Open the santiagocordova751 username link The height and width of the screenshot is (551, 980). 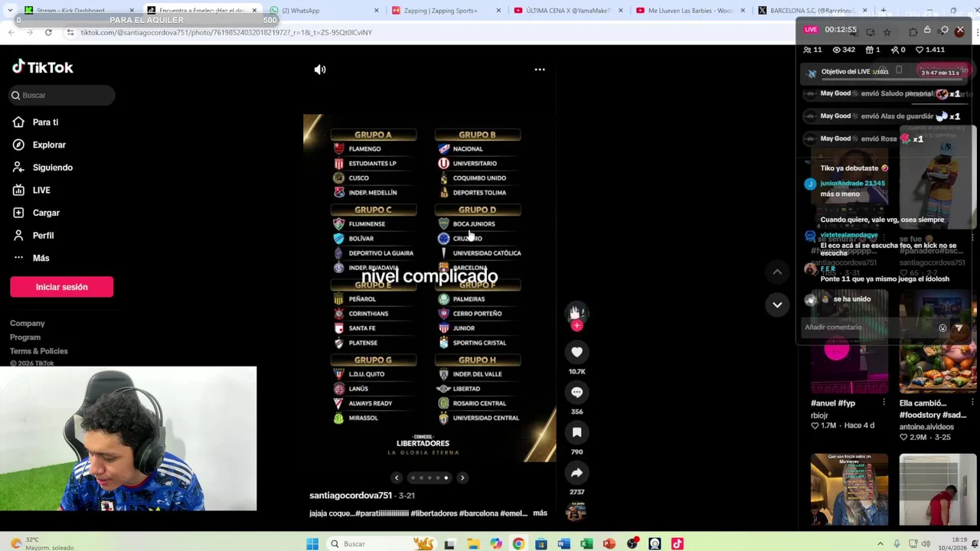[x=351, y=495]
